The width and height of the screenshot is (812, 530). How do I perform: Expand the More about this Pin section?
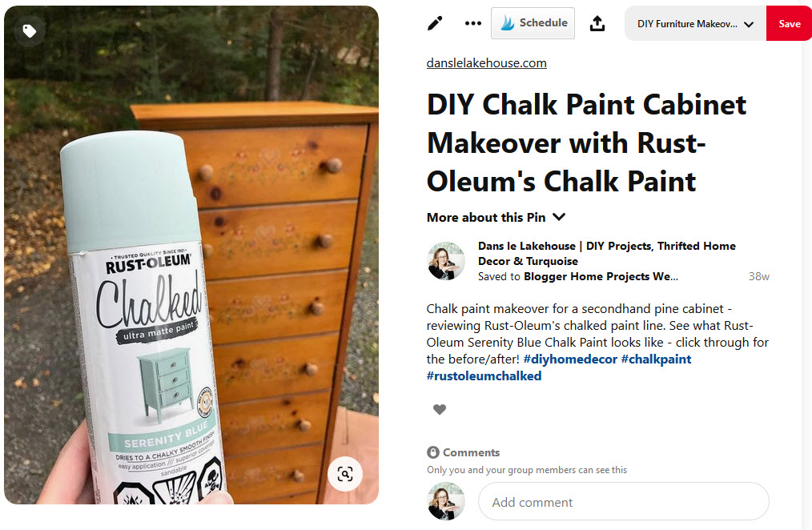point(496,218)
